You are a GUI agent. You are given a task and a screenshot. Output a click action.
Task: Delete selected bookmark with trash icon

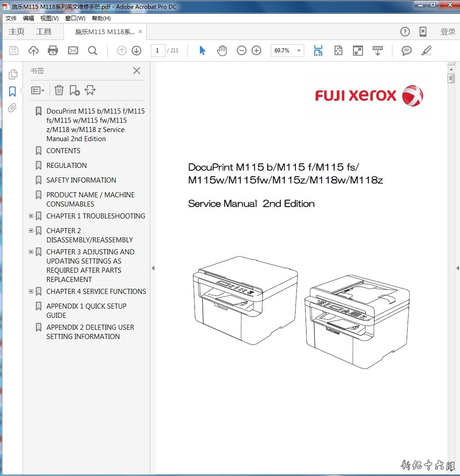click(x=59, y=90)
